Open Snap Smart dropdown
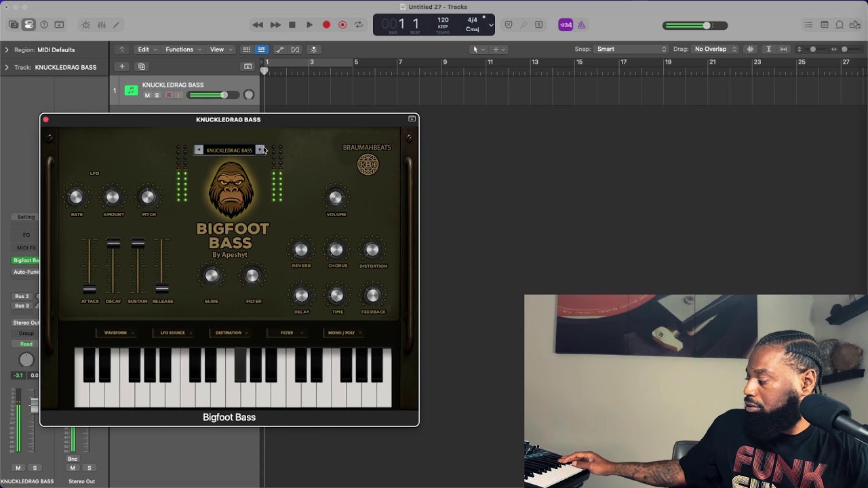868x488 pixels. coord(631,49)
